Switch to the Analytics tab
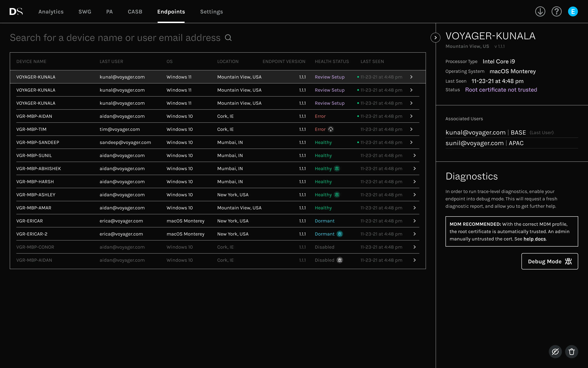 tap(51, 12)
